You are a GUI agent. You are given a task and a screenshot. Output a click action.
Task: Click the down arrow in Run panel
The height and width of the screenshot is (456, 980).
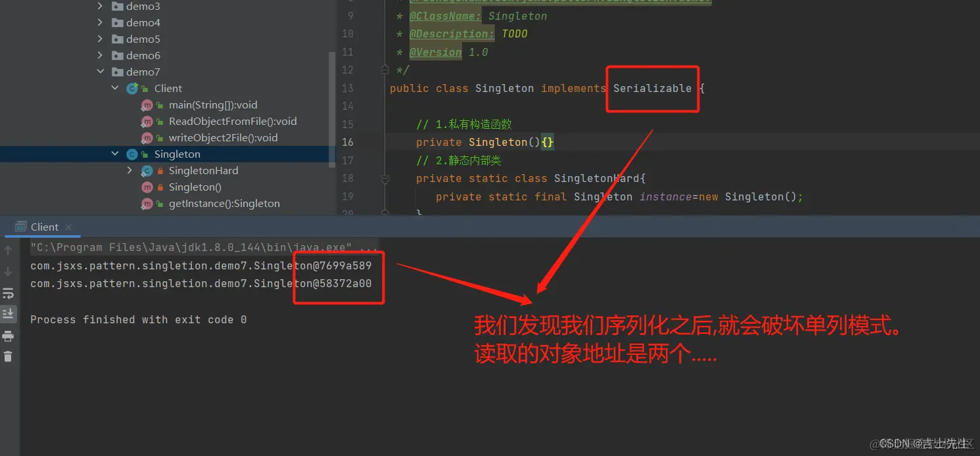coord(8,271)
